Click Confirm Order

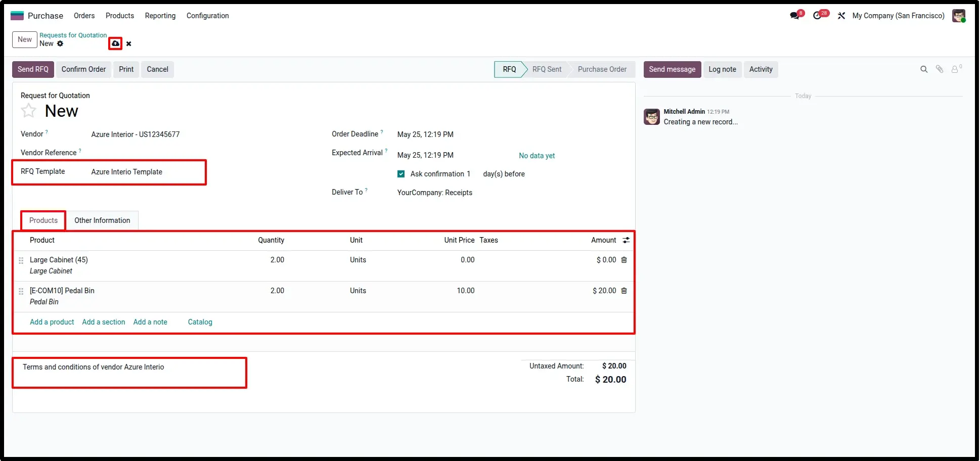point(83,69)
